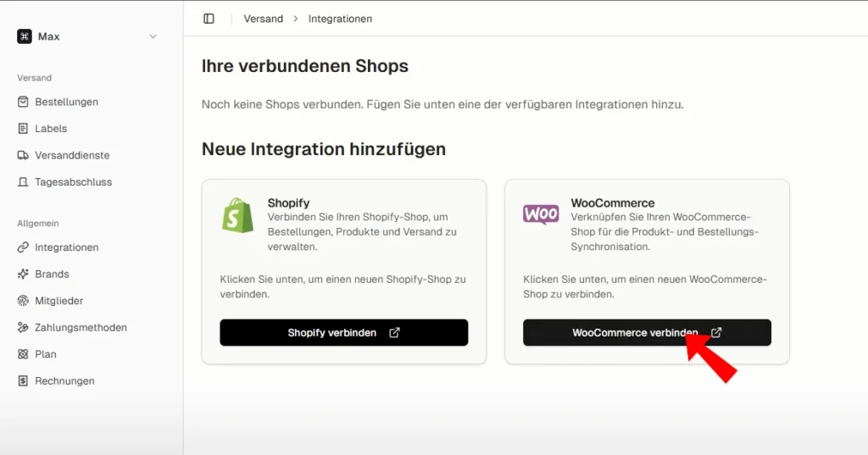Click the Bestellungen shopping bag icon
Viewport: 868px width, 455px height.
point(23,102)
